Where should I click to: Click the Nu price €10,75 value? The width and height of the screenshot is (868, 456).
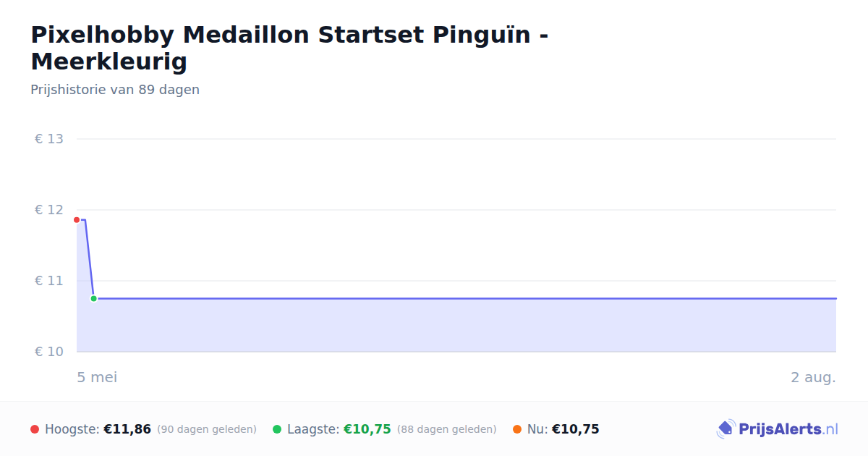click(576, 429)
